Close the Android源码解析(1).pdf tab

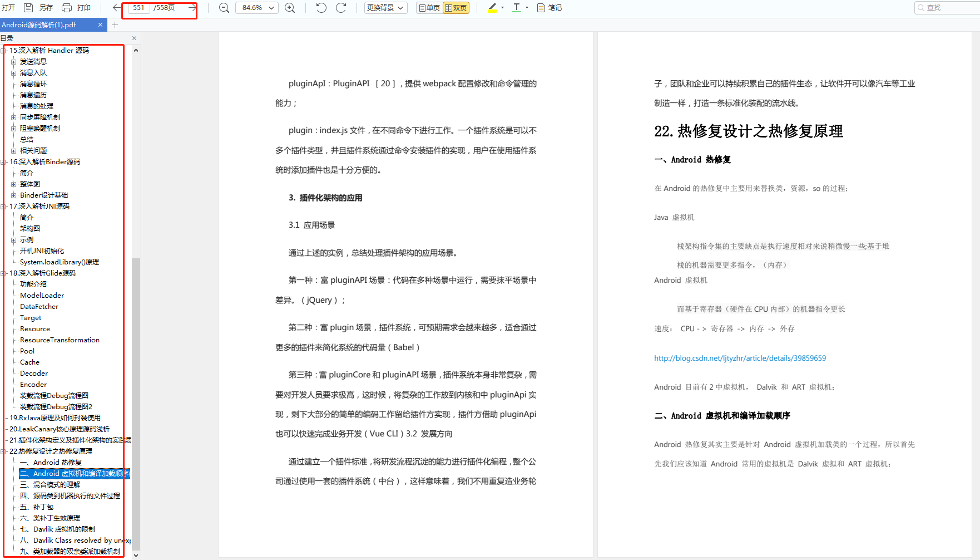(x=100, y=25)
